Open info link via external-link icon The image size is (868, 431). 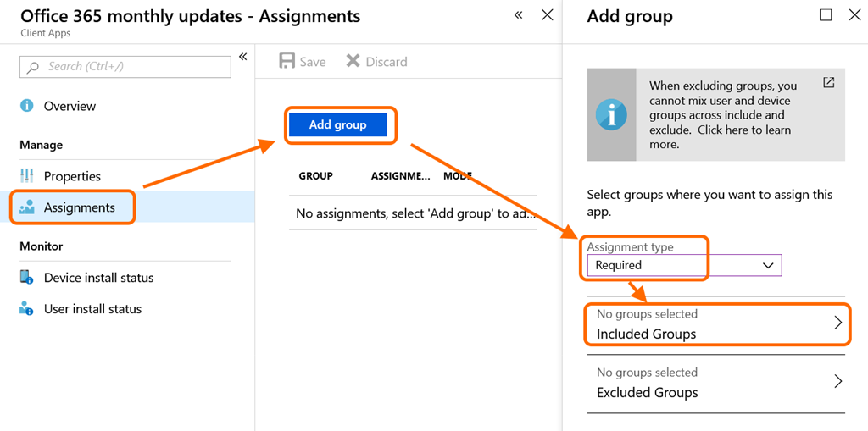828,83
